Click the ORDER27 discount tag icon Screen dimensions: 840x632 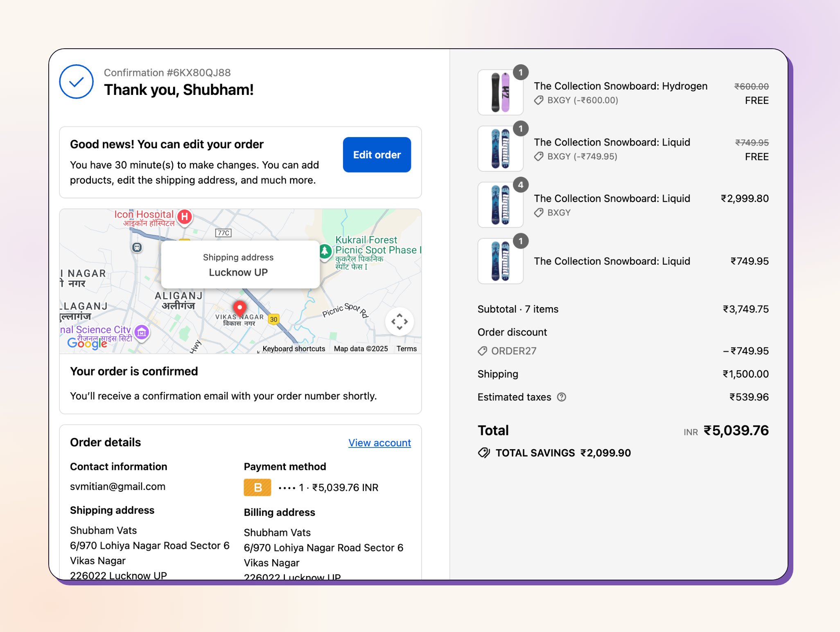483,351
